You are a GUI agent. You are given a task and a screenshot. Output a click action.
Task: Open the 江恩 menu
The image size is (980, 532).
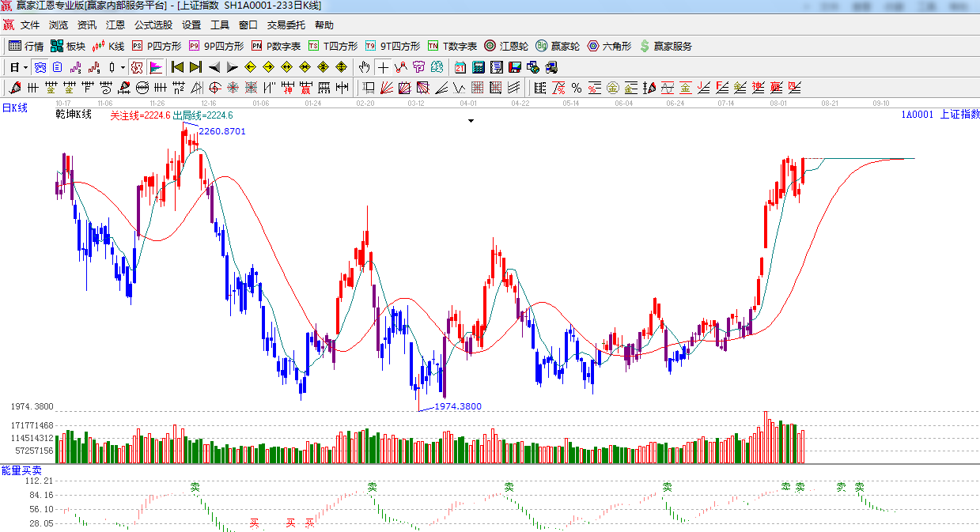(x=115, y=25)
